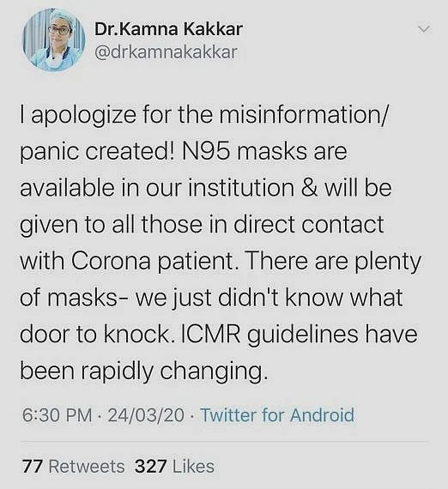Viewport: 448px width, 489px height.
Task: Open the Dr.Kamna Kakkar display name
Action: tap(168, 29)
